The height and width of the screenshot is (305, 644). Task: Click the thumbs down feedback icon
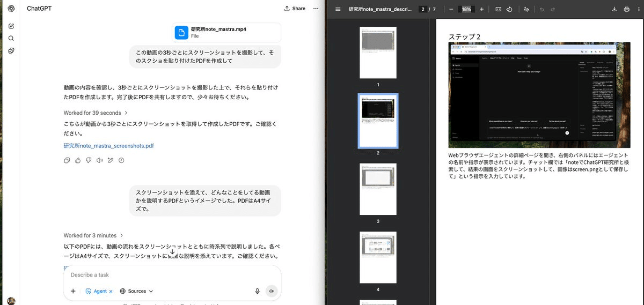tap(89, 160)
